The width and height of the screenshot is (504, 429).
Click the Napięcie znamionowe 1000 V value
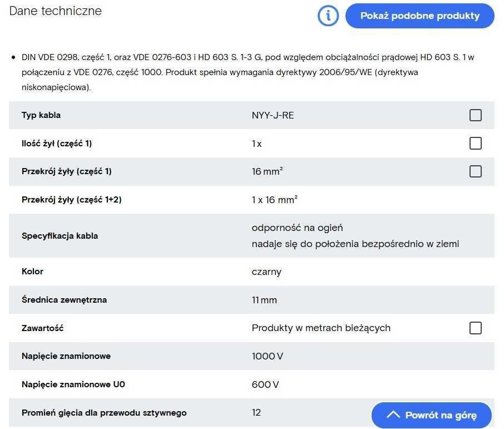coord(268,356)
